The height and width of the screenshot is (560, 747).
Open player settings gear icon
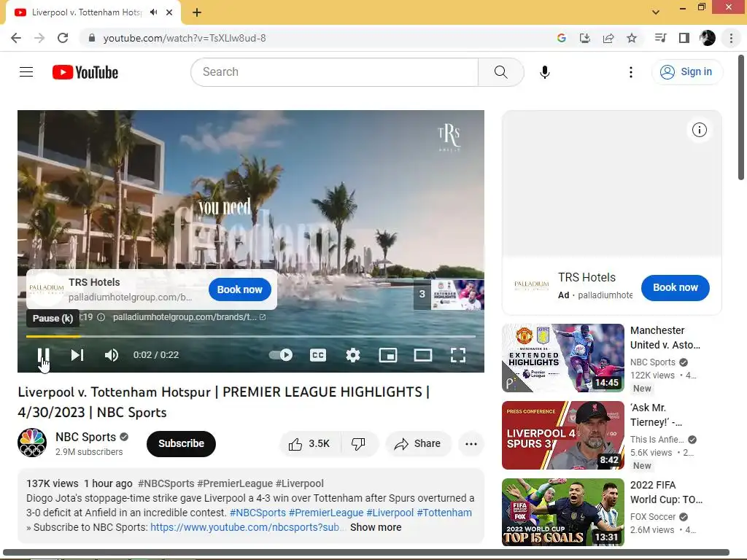pos(353,355)
